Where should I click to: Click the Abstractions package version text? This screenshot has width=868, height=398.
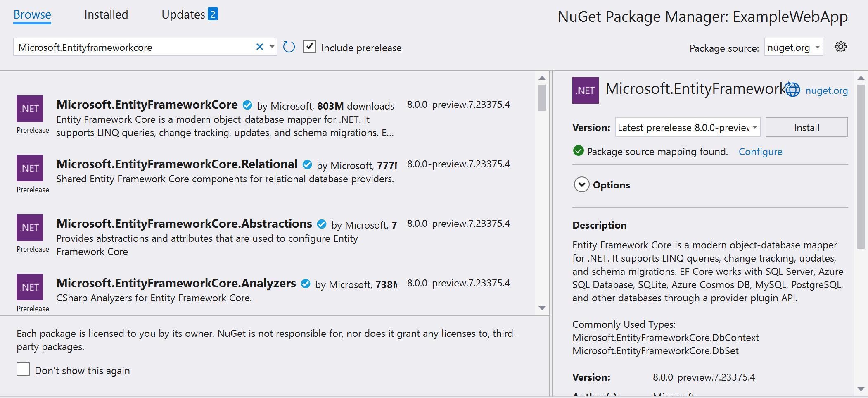pyautogui.click(x=458, y=224)
